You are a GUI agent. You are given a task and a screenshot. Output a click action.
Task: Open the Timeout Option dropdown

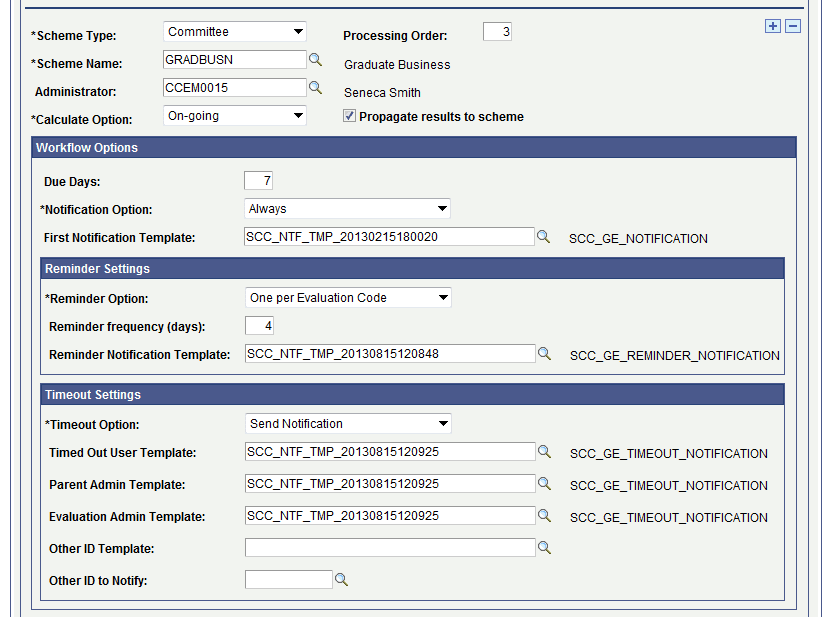click(348, 424)
